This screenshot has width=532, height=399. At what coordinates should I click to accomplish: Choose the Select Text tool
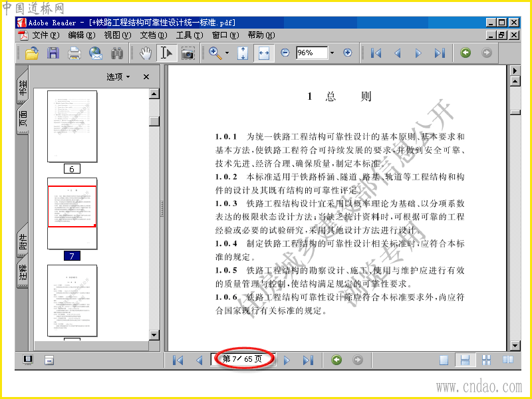(x=166, y=53)
